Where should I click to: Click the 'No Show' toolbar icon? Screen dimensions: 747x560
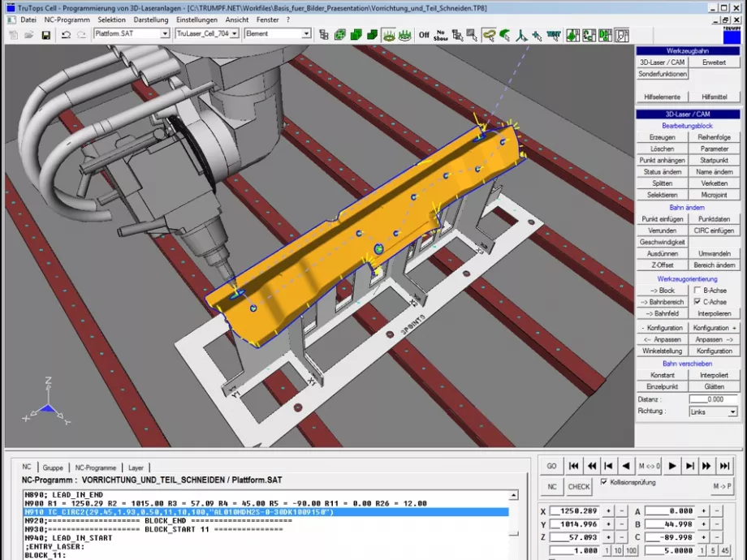[440, 35]
